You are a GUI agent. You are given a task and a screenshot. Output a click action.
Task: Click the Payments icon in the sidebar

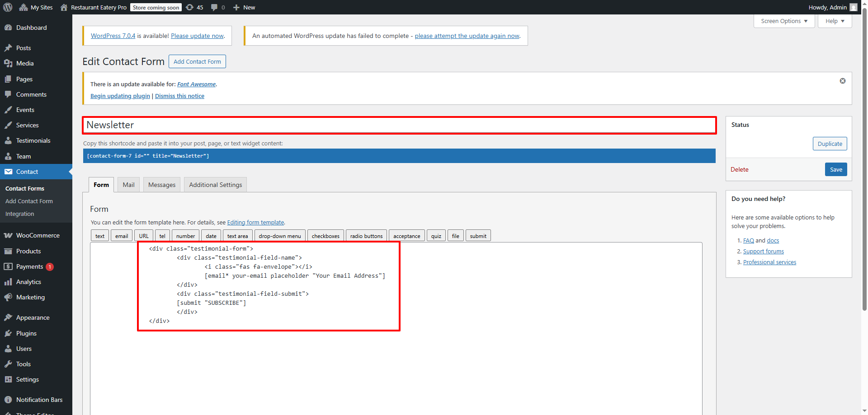8,266
